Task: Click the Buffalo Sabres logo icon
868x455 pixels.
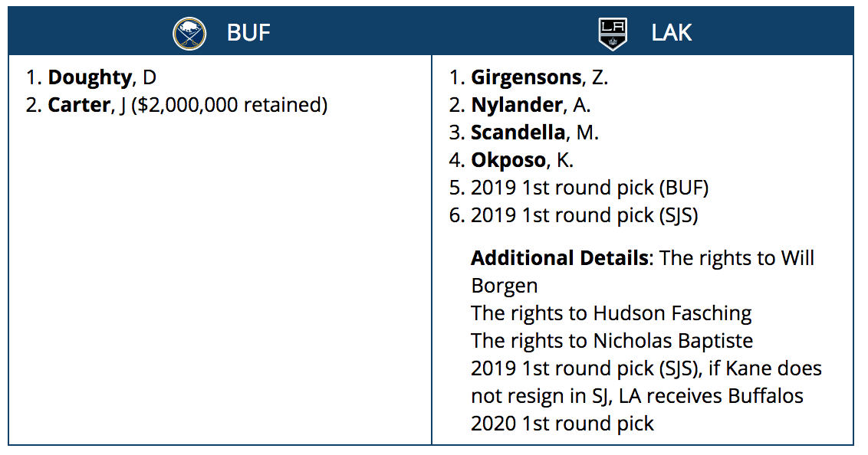Action: [x=189, y=34]
